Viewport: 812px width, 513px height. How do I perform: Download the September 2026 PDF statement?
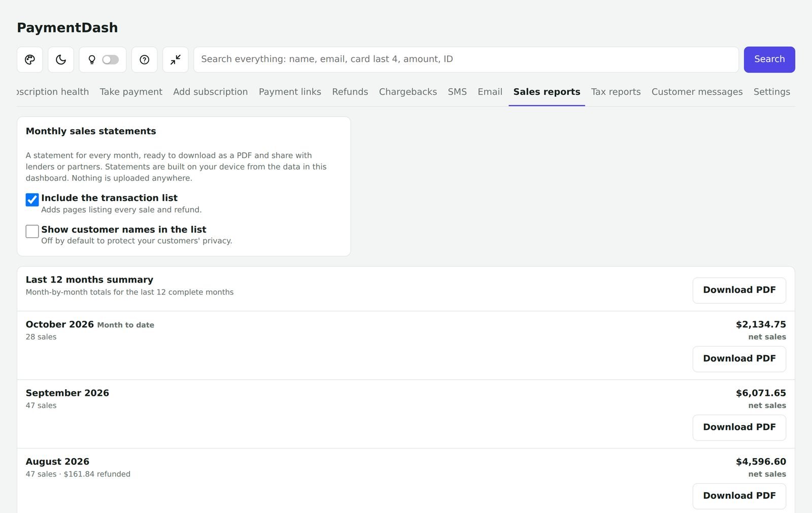coord(739,427)
